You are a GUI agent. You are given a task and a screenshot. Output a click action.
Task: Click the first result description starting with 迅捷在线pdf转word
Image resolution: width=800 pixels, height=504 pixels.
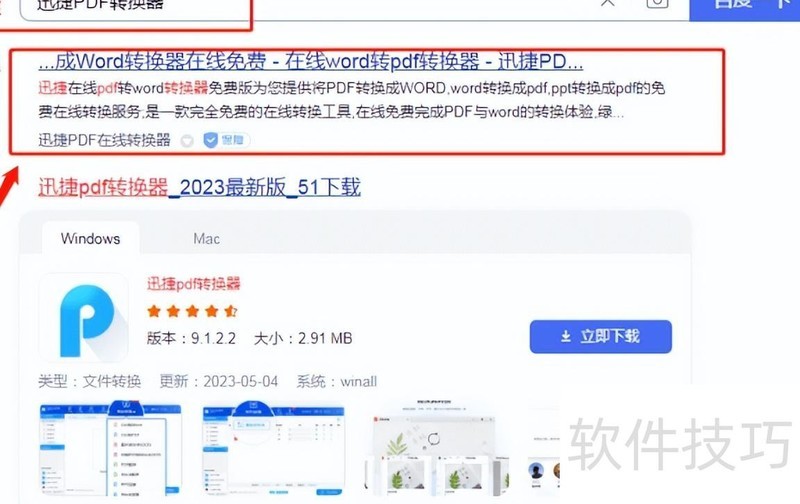click(352, 100)
